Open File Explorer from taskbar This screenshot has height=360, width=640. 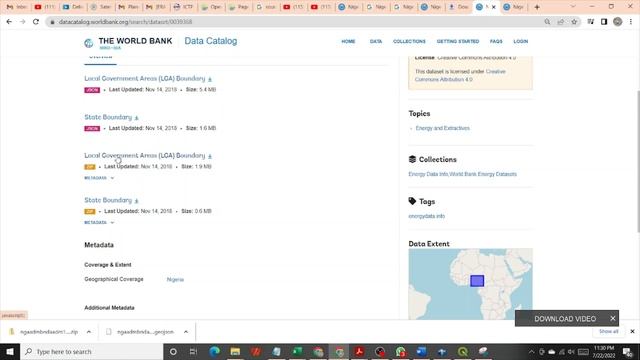click(x=235, y=351)
